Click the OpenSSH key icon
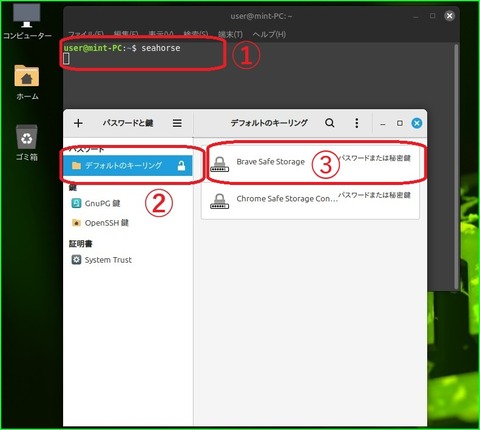Image resolution: width=480 pixels, height=430 pixels. point(76,223)
